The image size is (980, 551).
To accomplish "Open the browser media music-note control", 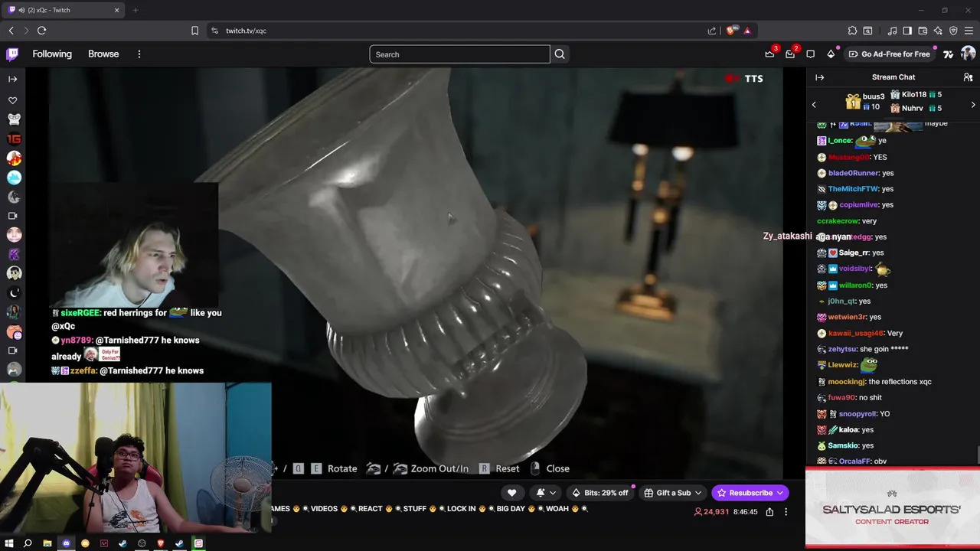I will [x=893, y=31].
